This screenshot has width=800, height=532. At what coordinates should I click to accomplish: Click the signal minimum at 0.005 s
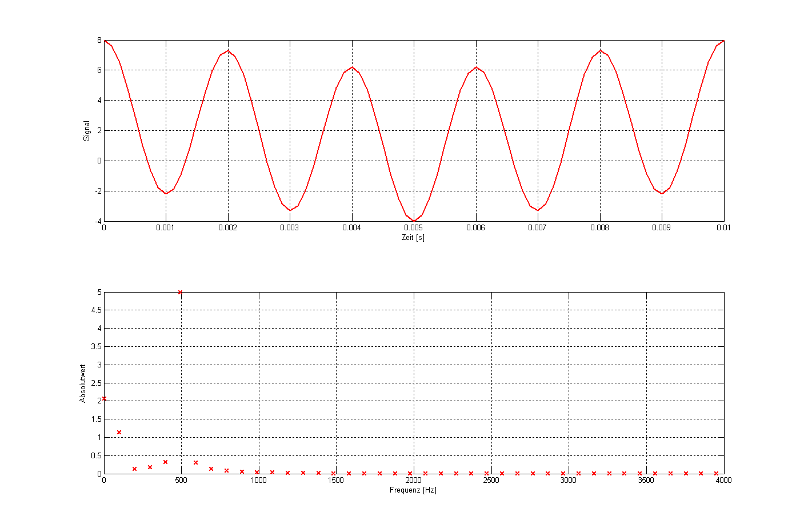point(414,221)
